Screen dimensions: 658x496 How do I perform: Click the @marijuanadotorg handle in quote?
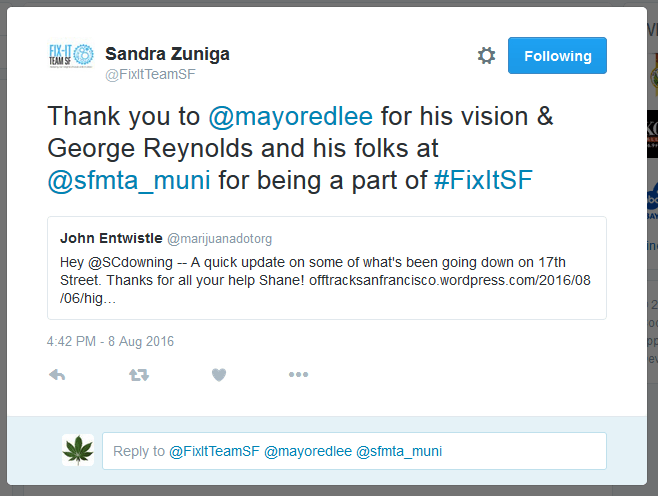[x=219, y=239]
